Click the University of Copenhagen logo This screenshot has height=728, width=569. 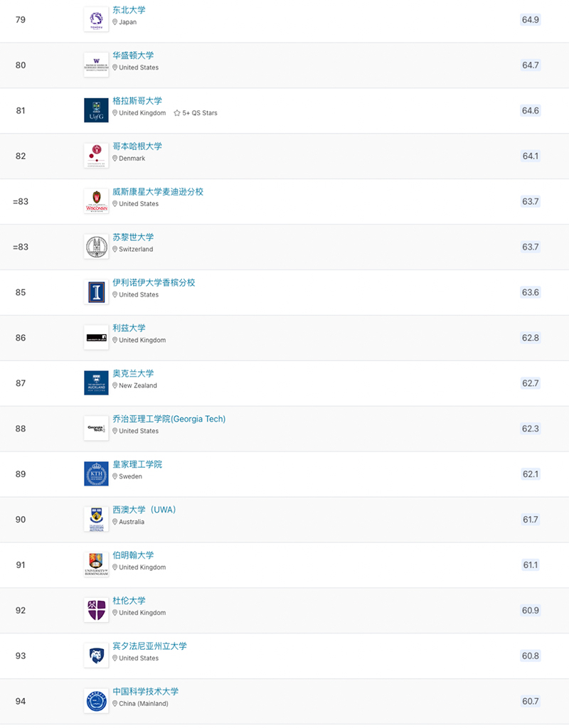click(x=96, y=156)
